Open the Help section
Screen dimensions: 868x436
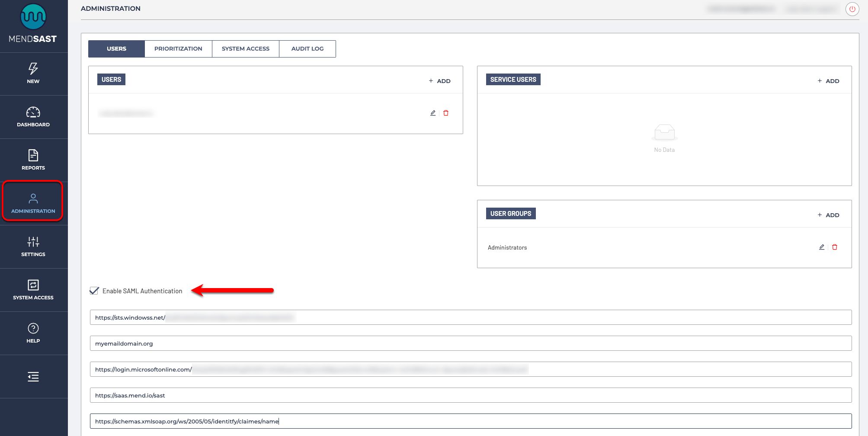(33, 333)
